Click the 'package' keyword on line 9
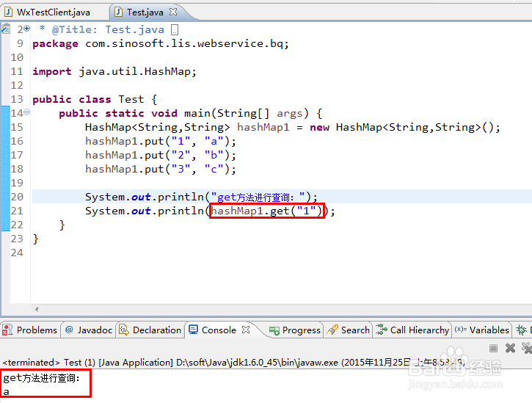 click(55, 44)
